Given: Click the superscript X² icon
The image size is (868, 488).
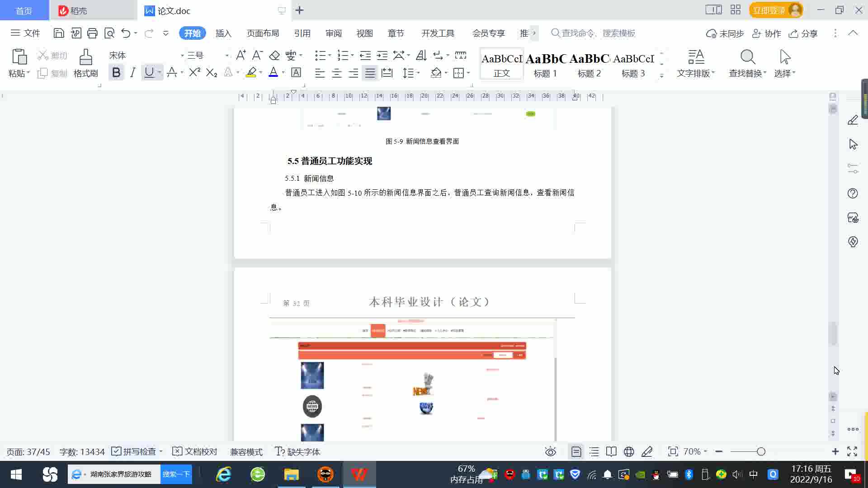Looking at the screenshot, I should [194, 72].
